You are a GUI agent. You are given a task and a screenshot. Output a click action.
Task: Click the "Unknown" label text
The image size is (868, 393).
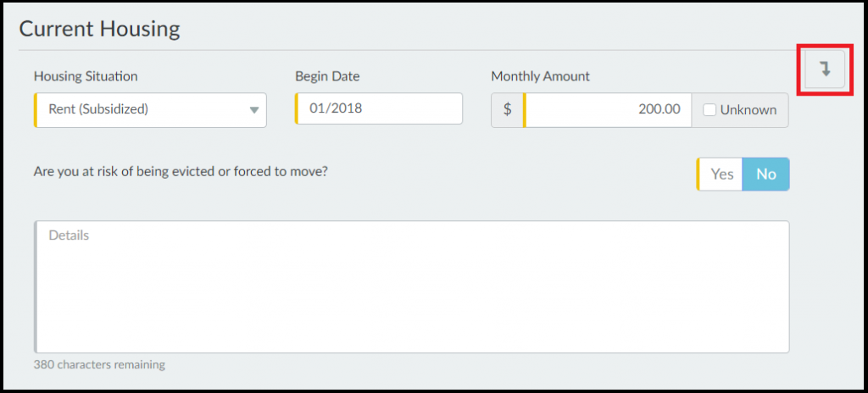pos(748,110)
